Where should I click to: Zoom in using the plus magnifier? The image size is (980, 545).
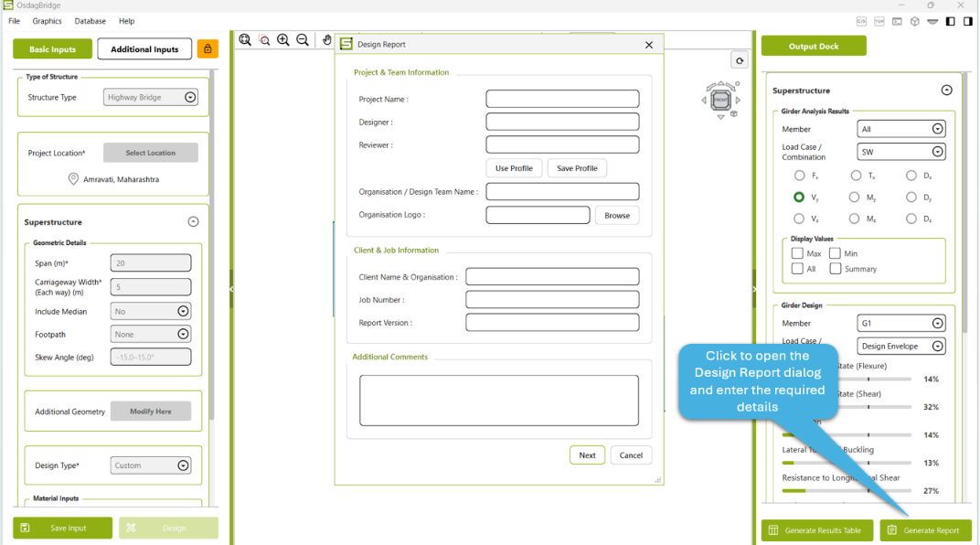coord(283,40)
